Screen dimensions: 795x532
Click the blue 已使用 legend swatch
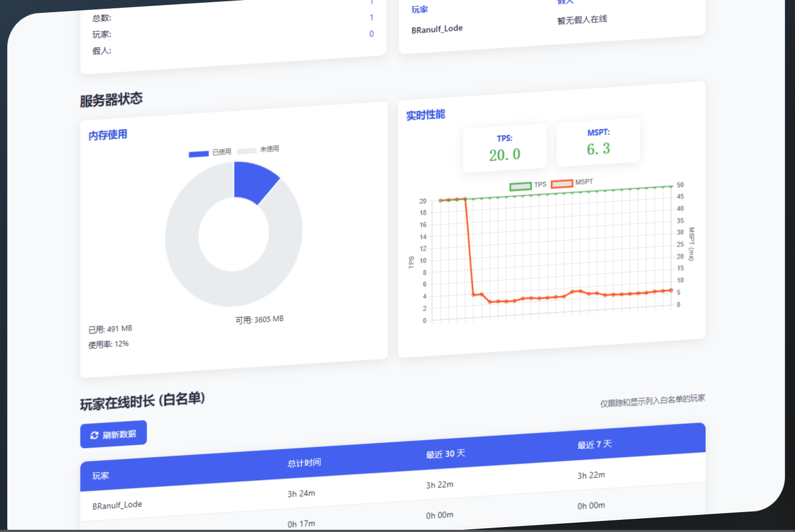[x=198, y=153]
